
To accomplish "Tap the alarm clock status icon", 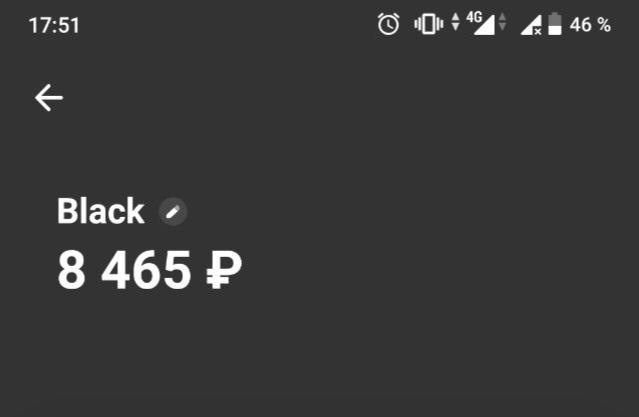I will [x=388, y=24].
